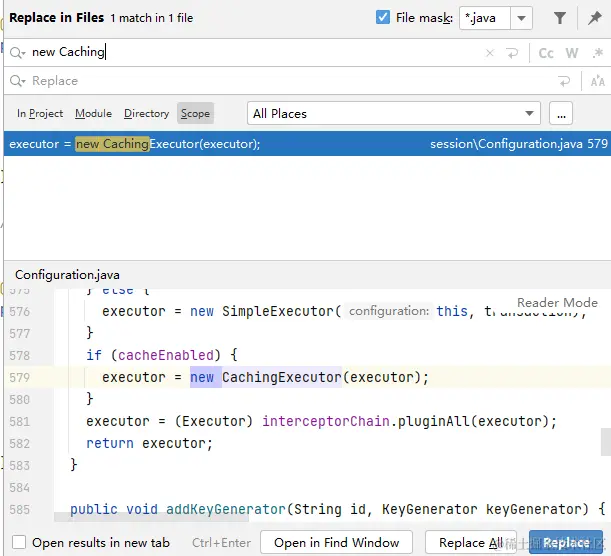
Task: Click SimpleExecutor on line 576
Action: click(x=278, y=311)
